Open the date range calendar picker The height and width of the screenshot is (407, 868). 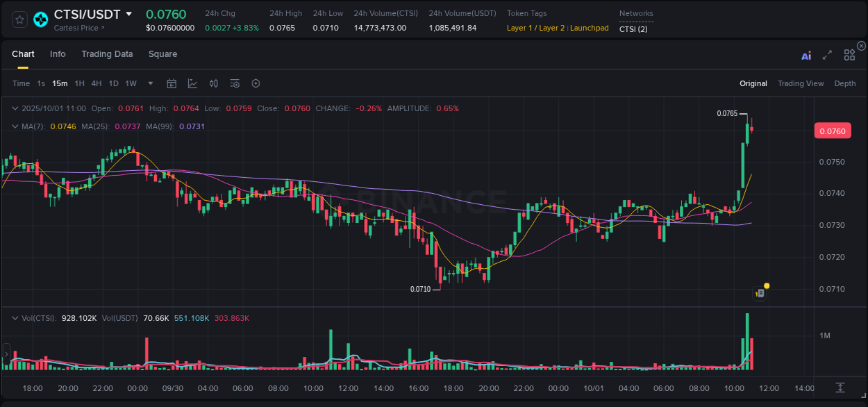coord(172,83)
